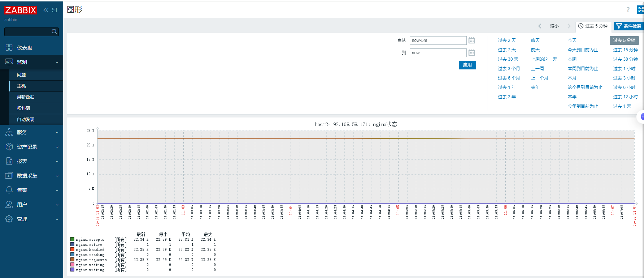The height and width of the screenshot is (278, 644).
Task: Click the 数据采集 data collection icon
Action: tap(9, 176)
